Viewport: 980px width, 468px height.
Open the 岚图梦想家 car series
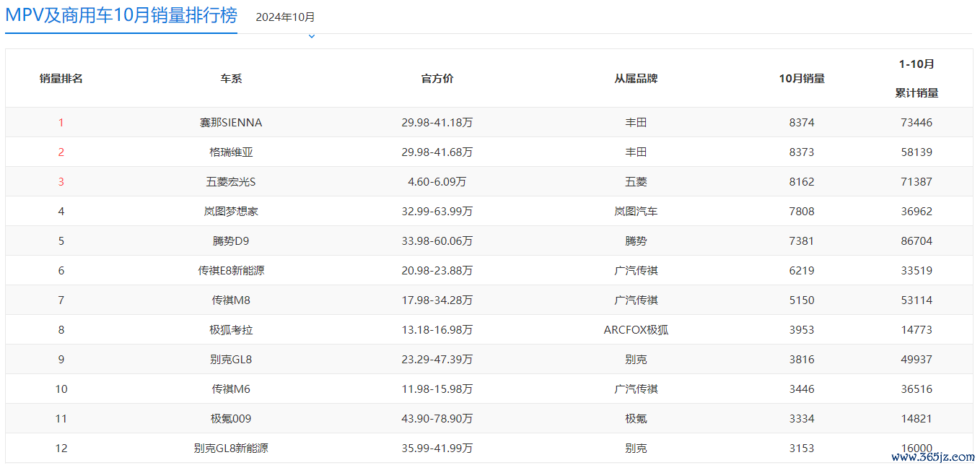(x=231, y=212)
